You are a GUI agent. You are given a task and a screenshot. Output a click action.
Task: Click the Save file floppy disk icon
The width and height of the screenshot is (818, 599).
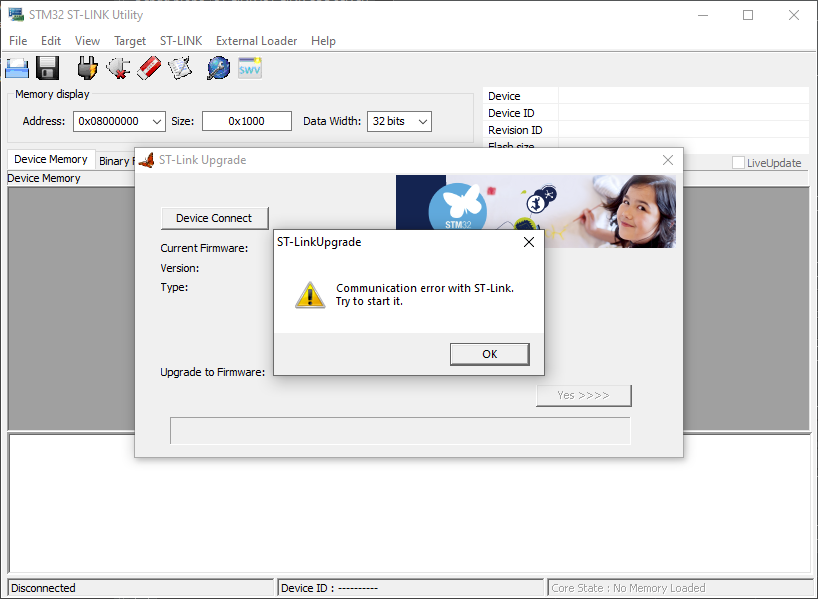coord(47,68)
